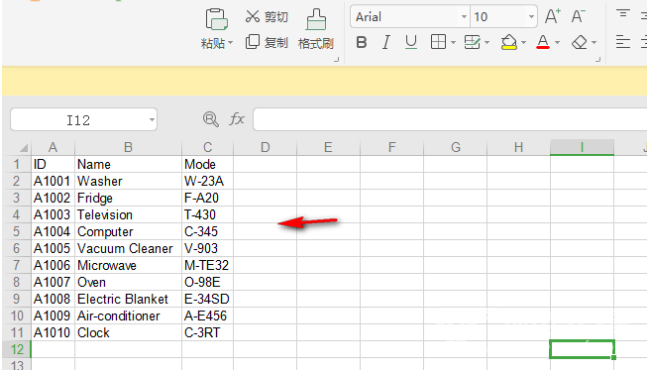This screenshot has width=648, height=374.
Task: Select column B header
Action: point(128,148)
